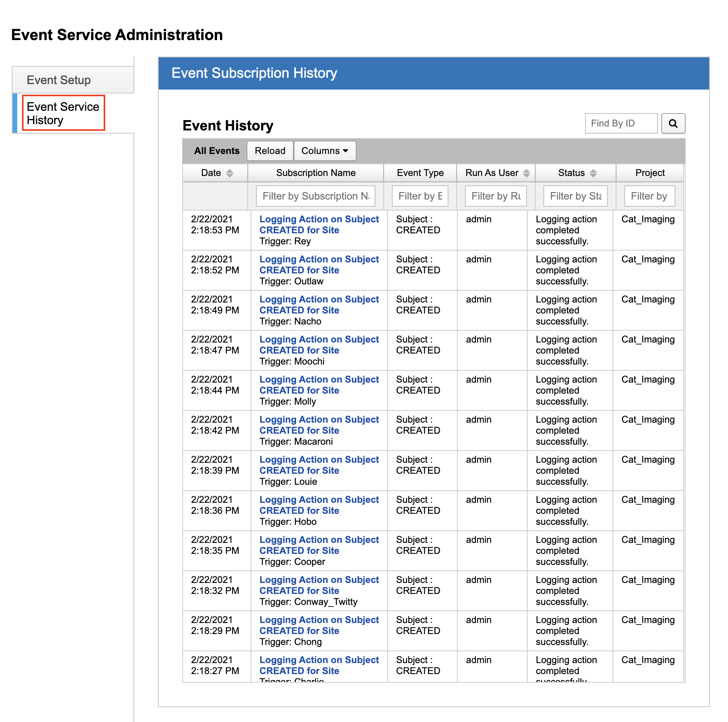728x722 pixels.
Task: Click the Event Type filter field
Action: tap(420, 196)
